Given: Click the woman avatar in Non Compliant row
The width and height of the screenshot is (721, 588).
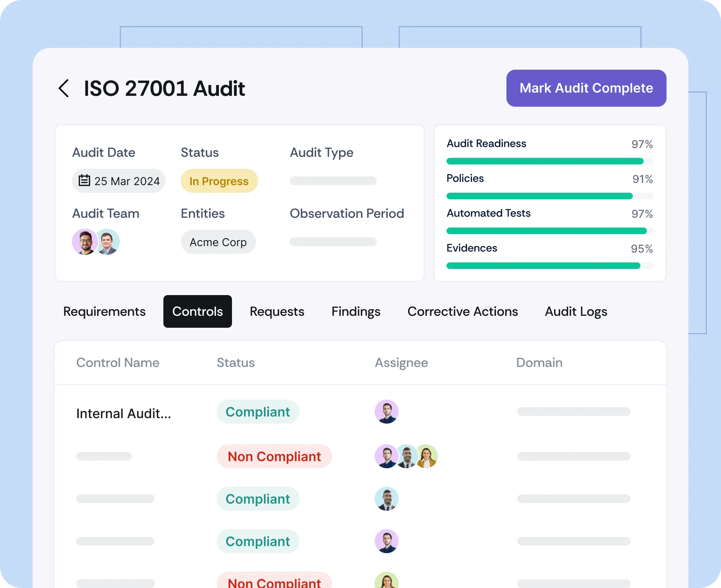Looking at the screenshot, I should tap(427, 456).
